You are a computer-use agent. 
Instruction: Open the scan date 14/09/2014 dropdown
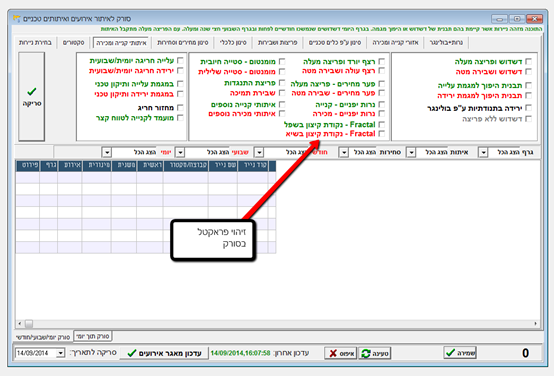tap(60, 353)
